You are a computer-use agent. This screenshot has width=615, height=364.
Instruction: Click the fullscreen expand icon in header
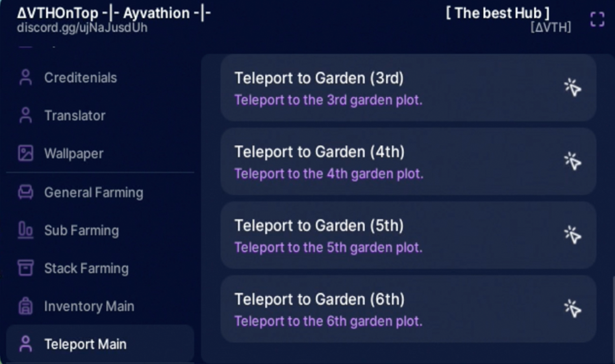[597, 19]
